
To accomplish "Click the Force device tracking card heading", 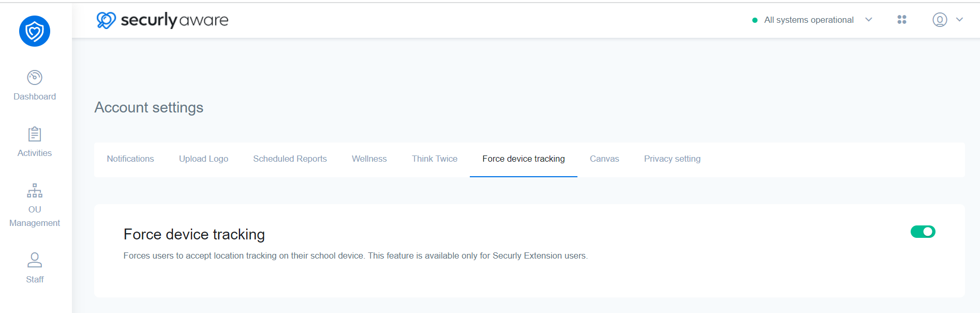I will coord(194,235).
